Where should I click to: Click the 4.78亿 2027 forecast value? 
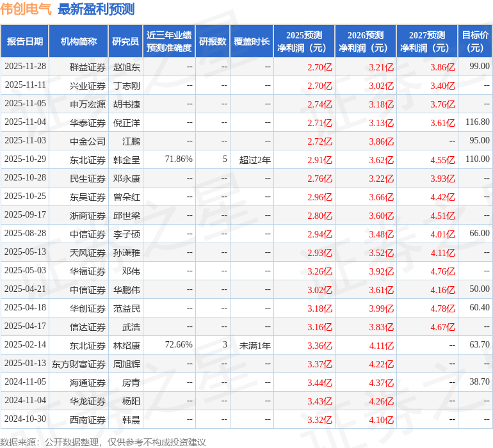(442, 308)
